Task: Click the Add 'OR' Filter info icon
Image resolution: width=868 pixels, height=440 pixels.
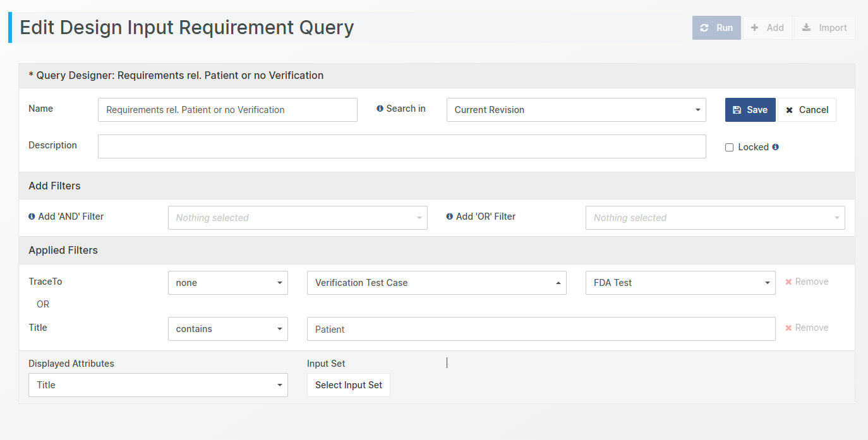Action: pyautogui.click(x=450, y=217)
